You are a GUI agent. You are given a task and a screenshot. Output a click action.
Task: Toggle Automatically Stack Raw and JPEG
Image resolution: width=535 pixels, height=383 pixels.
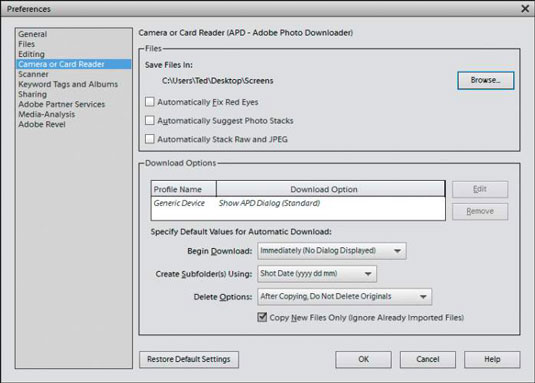[149, 139]
